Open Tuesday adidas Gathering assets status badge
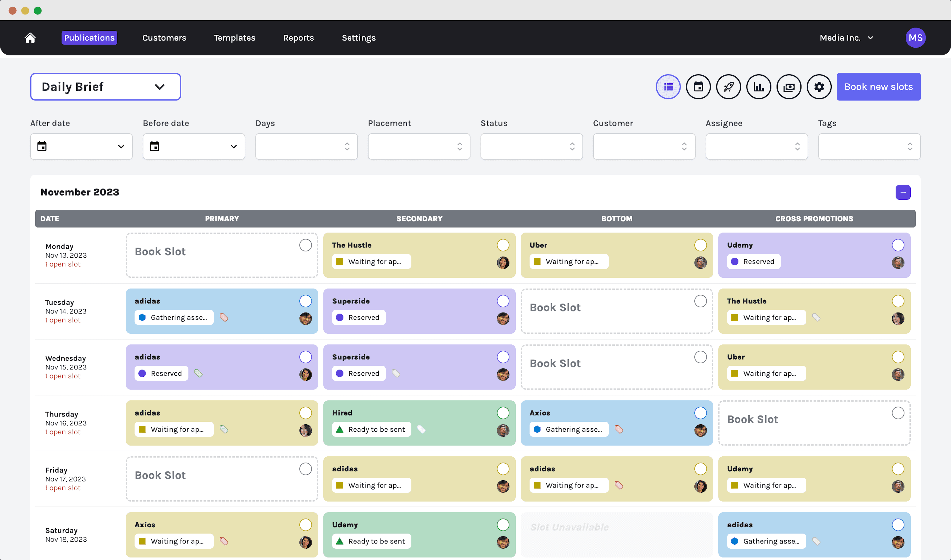The height and width of the screenshot is (560, 951). 174,317
